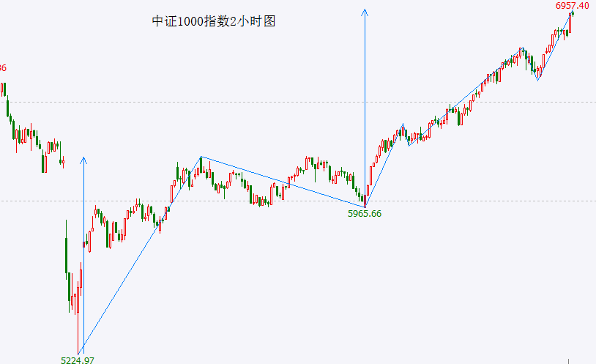
Task: Click the chart title 中证1000指数2小时图
Action: [x=213, y=22]
